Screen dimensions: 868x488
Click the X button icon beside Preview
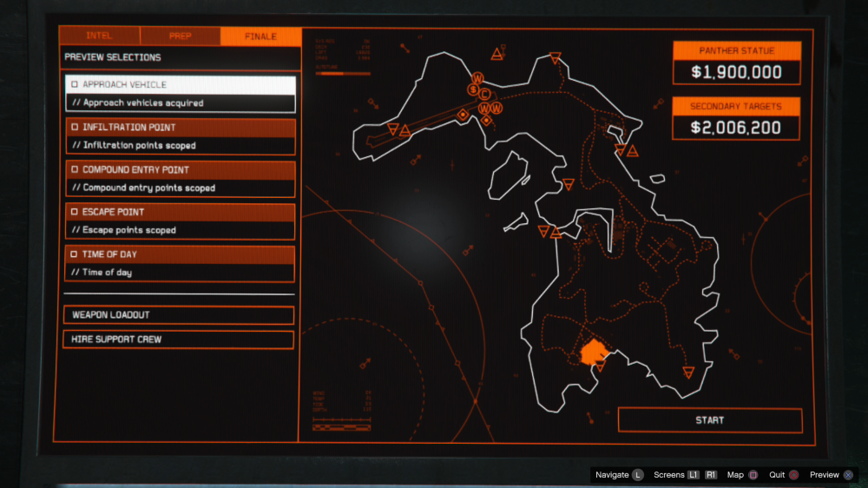point(848,475)
